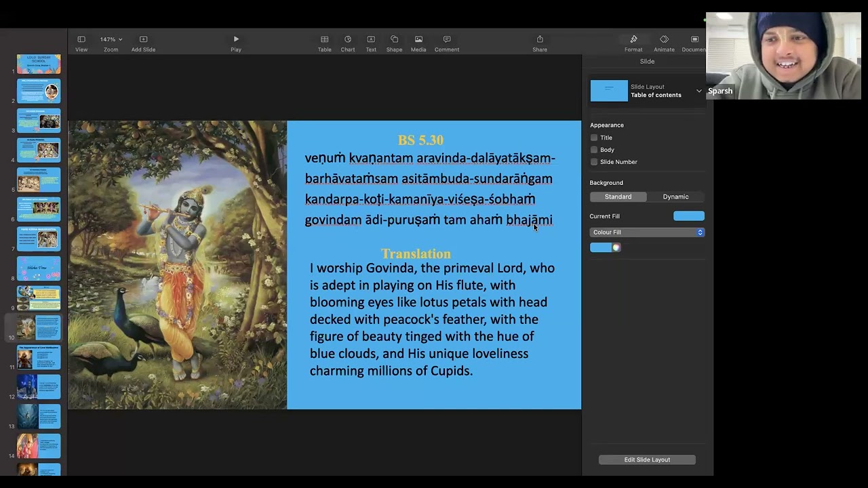Open the Colour Fill dropdown
This screenshot has width=868, height=488.
click(x=647, y=232)
